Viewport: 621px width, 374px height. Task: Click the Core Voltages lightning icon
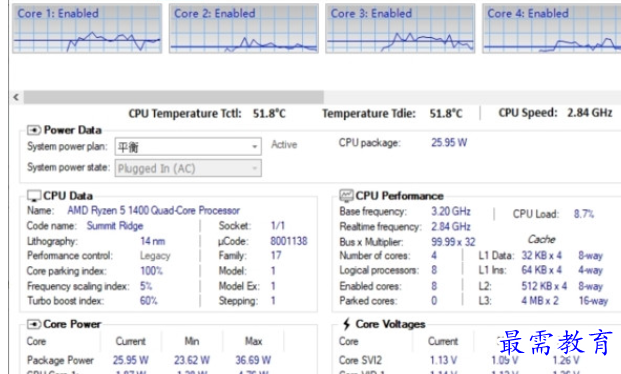click(347, 324)
